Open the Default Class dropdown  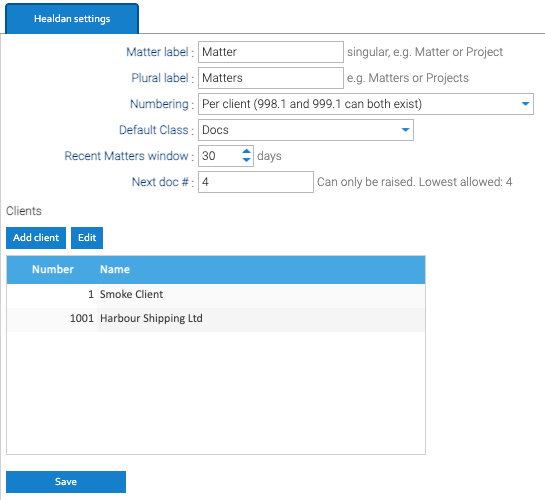(x=306, y=130)
